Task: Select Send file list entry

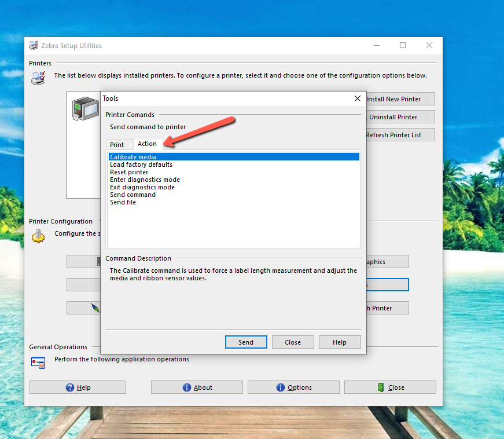Action: tap(123, 202)
